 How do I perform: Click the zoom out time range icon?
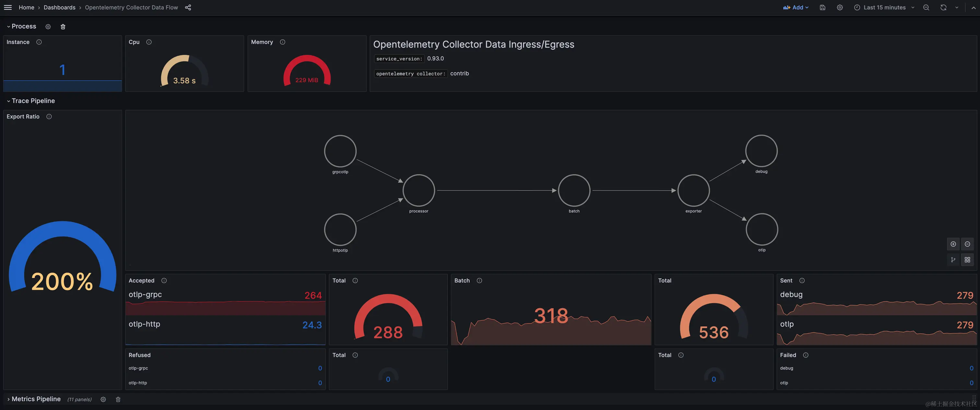926,7
